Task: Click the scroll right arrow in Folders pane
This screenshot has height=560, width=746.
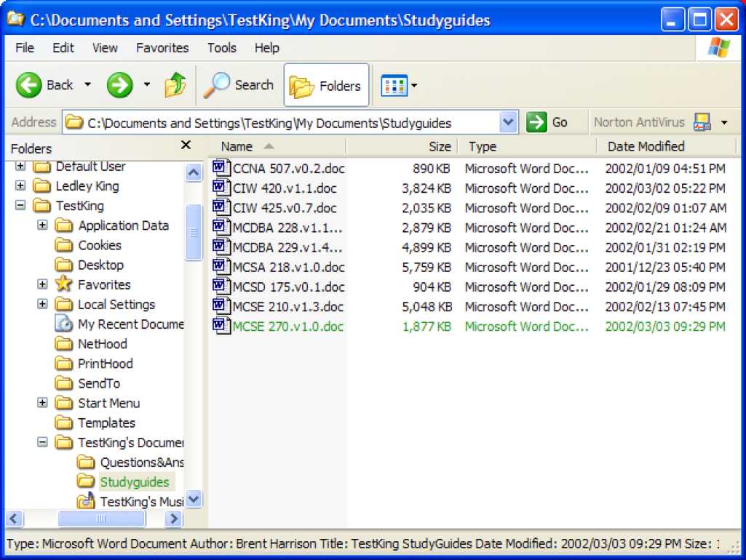Action: coord(174,518)
